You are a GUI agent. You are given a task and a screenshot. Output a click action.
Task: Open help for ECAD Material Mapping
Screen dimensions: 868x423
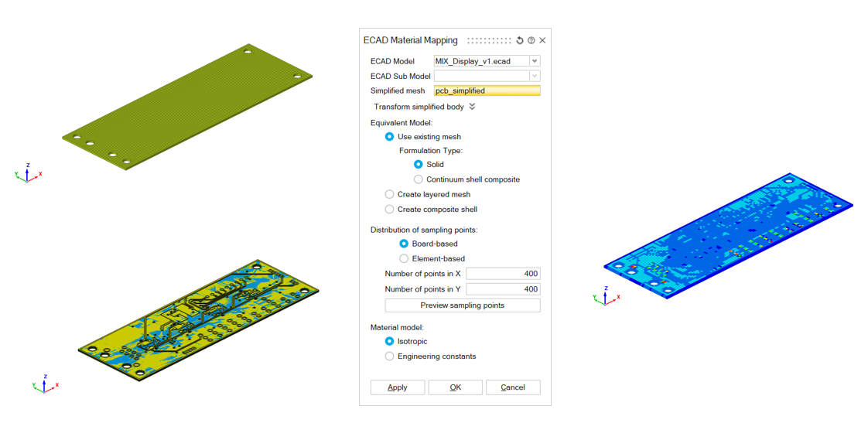click(531, 40)
